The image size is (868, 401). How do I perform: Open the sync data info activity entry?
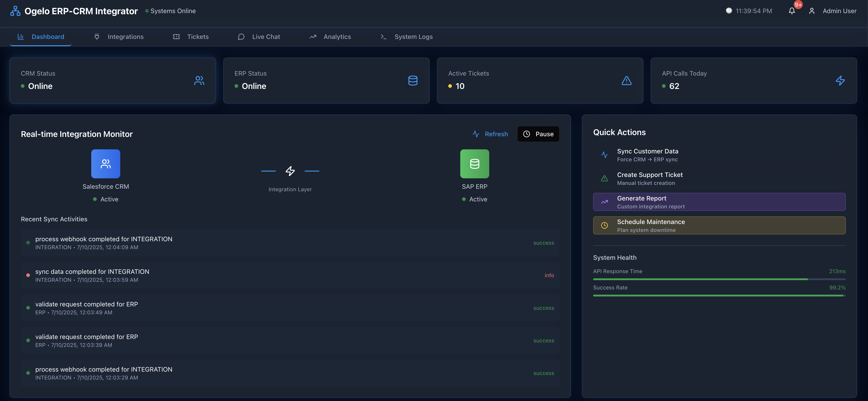(290, 275)
